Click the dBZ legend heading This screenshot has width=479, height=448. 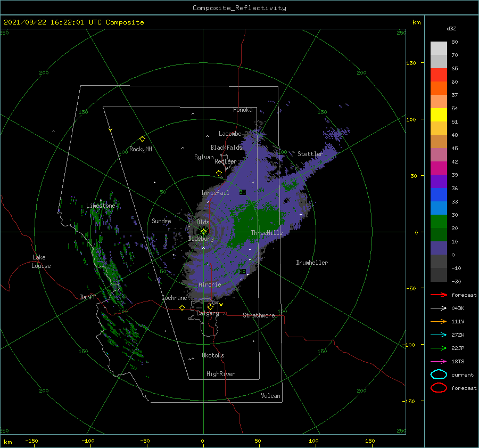[451, 28]
